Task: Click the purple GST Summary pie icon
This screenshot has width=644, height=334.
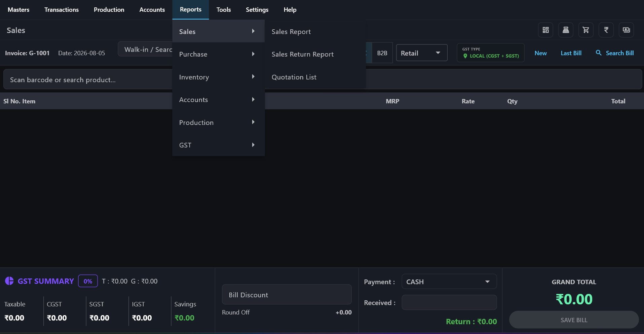Action: [x=9, y=281]
